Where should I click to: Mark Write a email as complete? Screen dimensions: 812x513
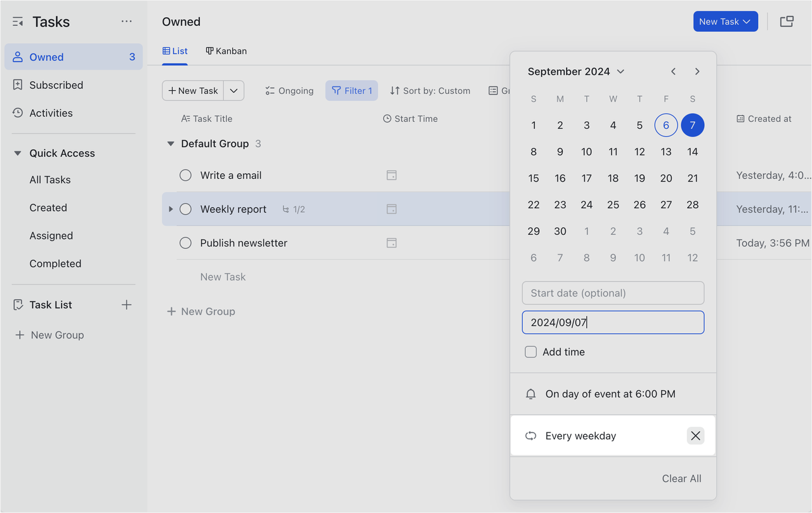pos(185,175)
